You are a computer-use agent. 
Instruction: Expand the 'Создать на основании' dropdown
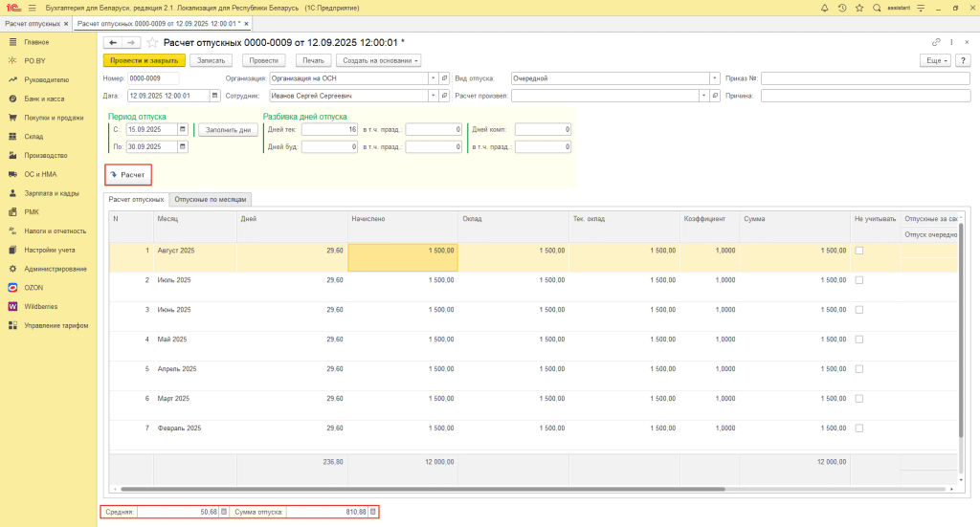381,60
